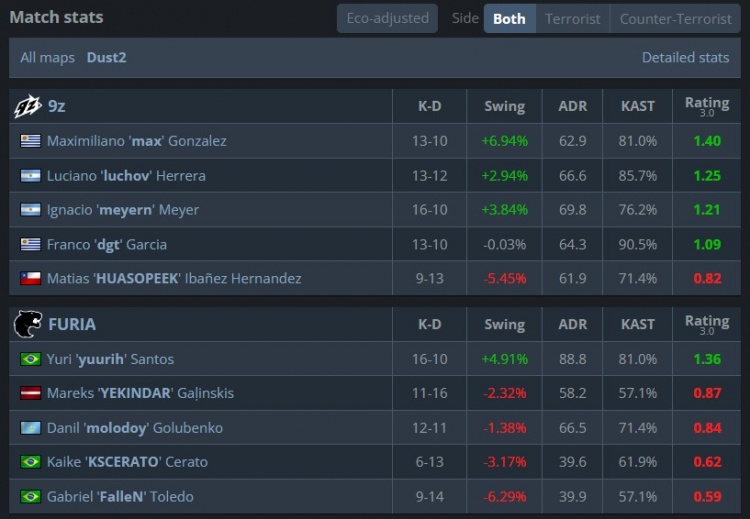Click the K-D header in FURIA table
The width and height of the screenshot is (750, 519).
(430, 324)
